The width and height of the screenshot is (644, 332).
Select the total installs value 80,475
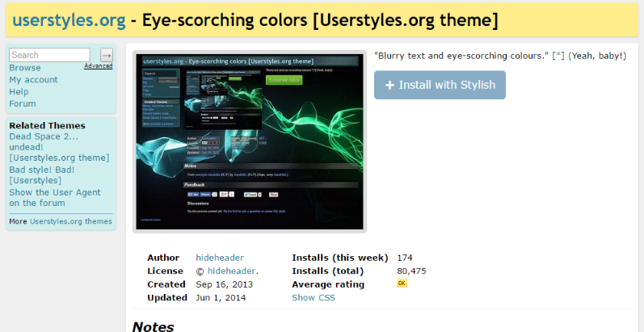point(411,271)
